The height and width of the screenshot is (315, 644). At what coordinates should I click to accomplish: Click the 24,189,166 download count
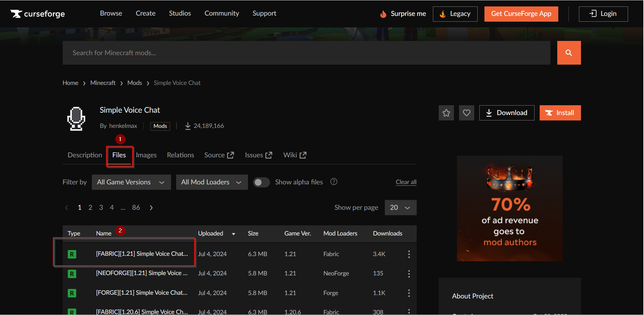[205, 126]
